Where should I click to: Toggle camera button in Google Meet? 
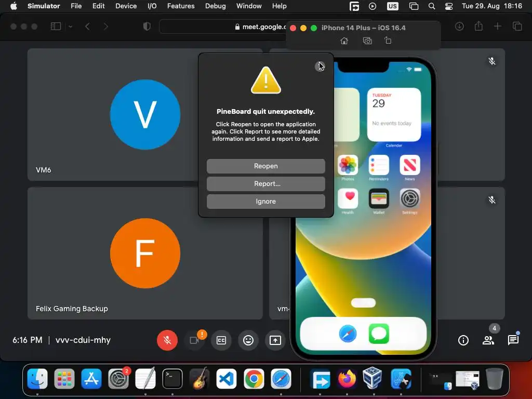pyautogui.click(x=194, y=340)
